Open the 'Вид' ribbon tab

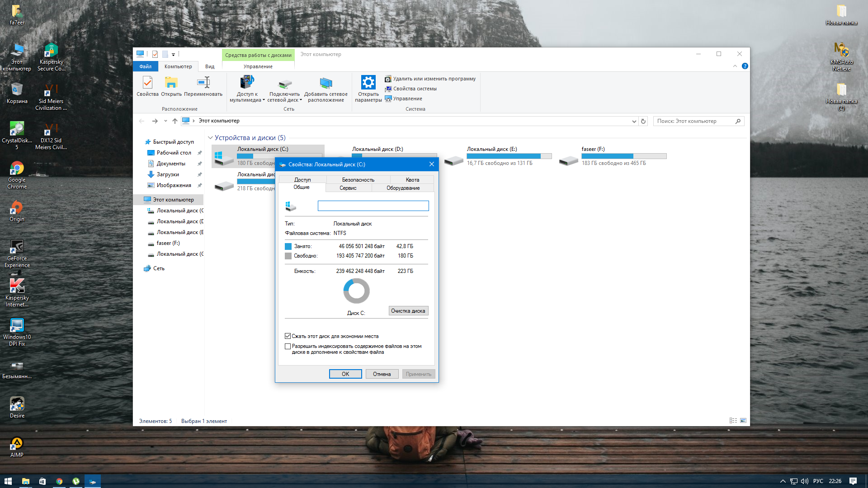[x=210, y=66]
